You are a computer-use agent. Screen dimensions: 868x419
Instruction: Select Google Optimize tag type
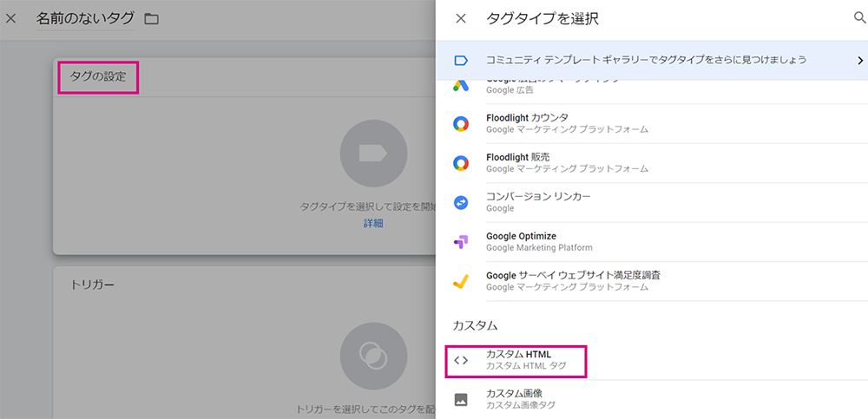652,242
